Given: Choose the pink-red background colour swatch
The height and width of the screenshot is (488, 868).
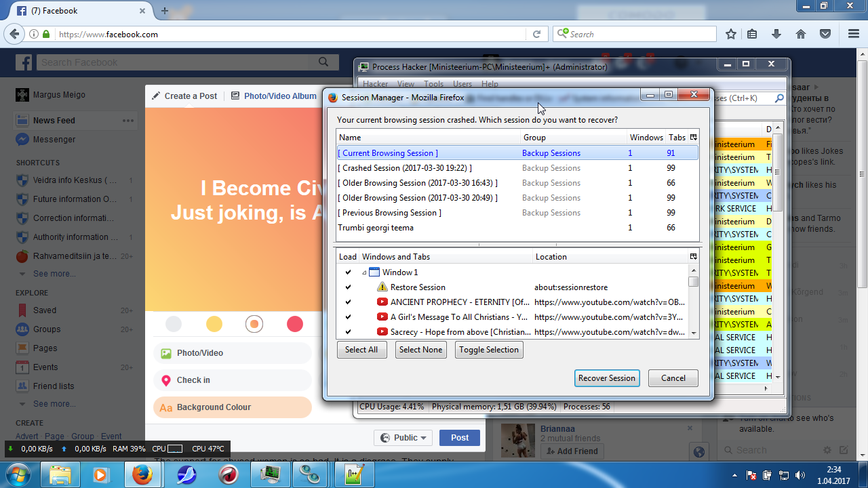Looking at the screenshot, I should [x=295, y=324].
